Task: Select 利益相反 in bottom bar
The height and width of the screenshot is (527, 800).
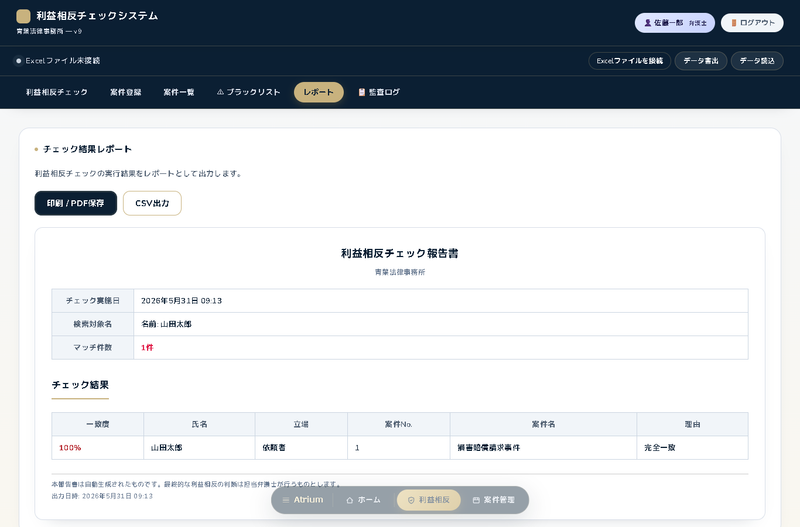Action: tap(429, 500)
